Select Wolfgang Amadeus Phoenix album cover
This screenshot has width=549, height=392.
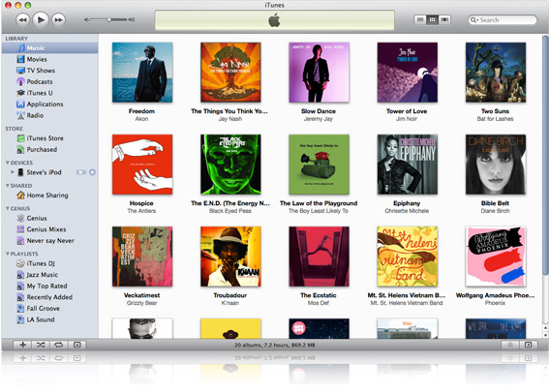496,256
